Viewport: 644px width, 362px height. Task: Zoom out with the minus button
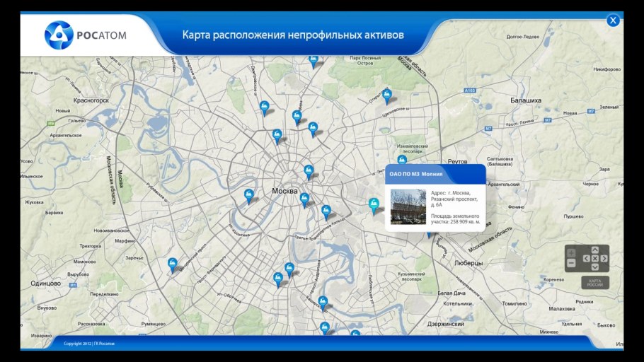click(x=571, y=264)
